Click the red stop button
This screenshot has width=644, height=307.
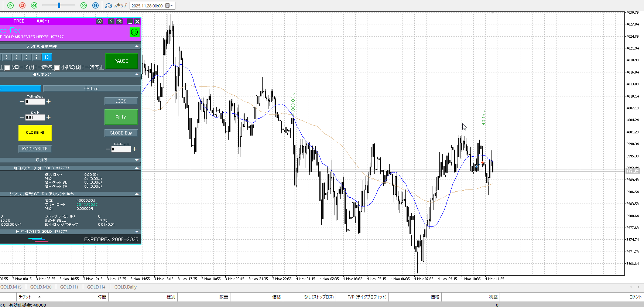[22, 6]
